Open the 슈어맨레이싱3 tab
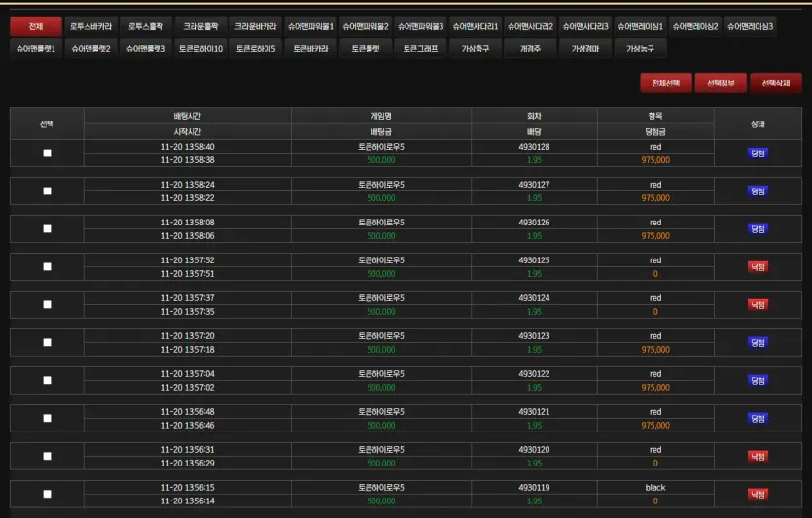This screenshot has width=812, height=518. (x=750, y=26)
